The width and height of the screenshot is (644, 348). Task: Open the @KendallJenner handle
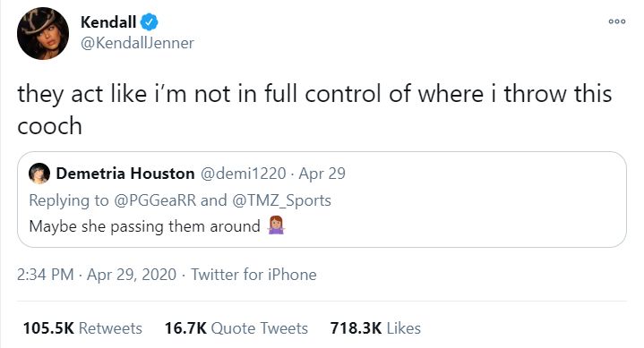click(137, 43)
